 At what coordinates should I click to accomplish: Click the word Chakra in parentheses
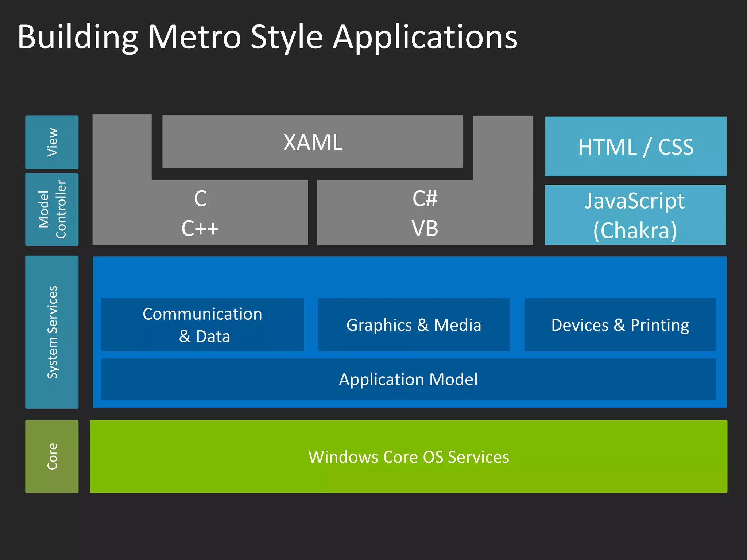[635, 230]
